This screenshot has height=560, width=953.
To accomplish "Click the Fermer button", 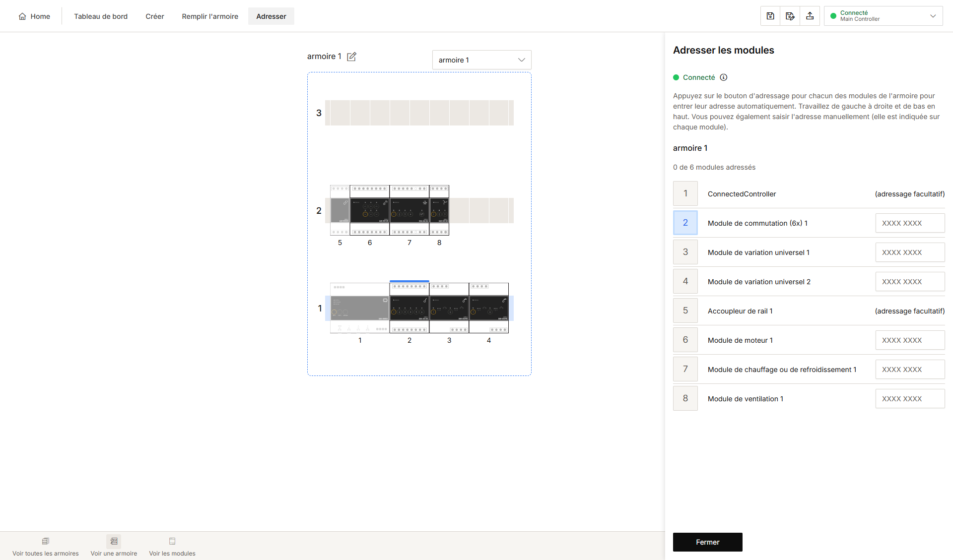I will pos(708,542).
